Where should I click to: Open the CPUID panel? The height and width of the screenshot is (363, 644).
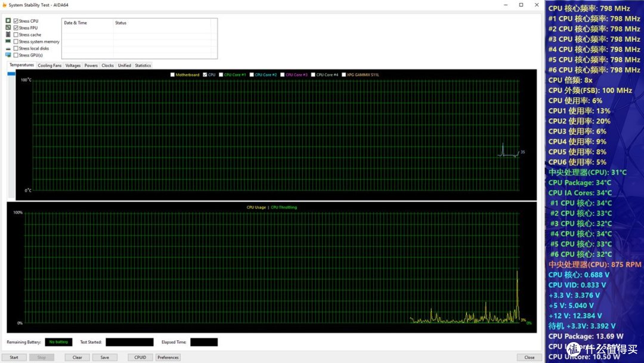pyautogui.click(x=140, y=357)
